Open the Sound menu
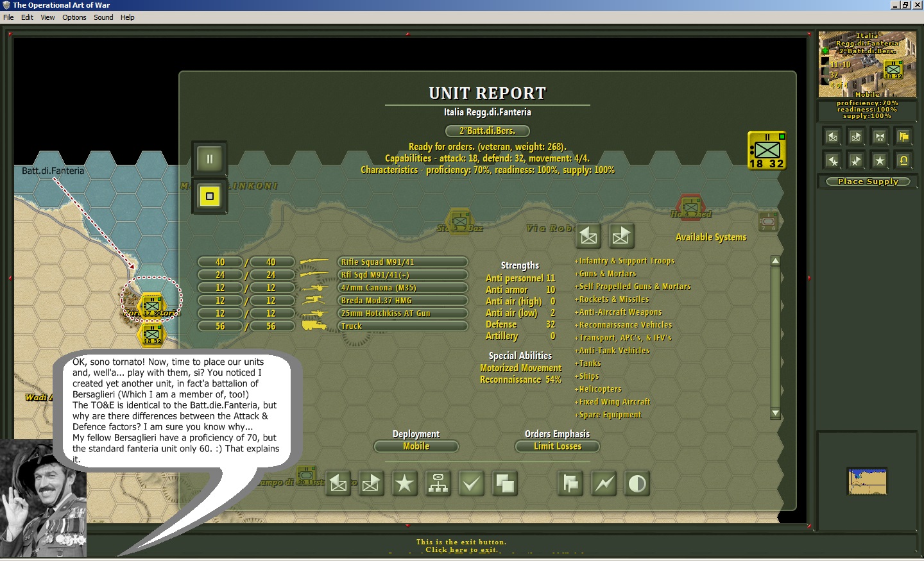This screenshot has height=561, width=924. point(103,17)
